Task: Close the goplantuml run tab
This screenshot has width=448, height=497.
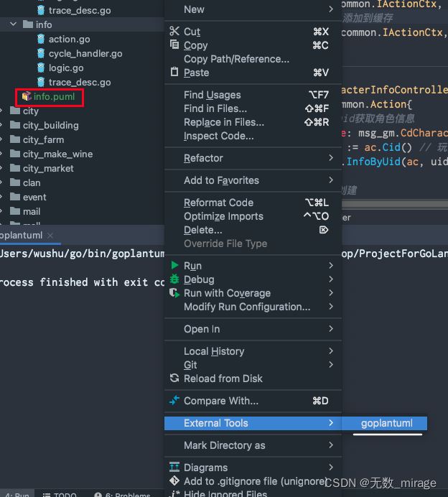Action: (51, 236)
